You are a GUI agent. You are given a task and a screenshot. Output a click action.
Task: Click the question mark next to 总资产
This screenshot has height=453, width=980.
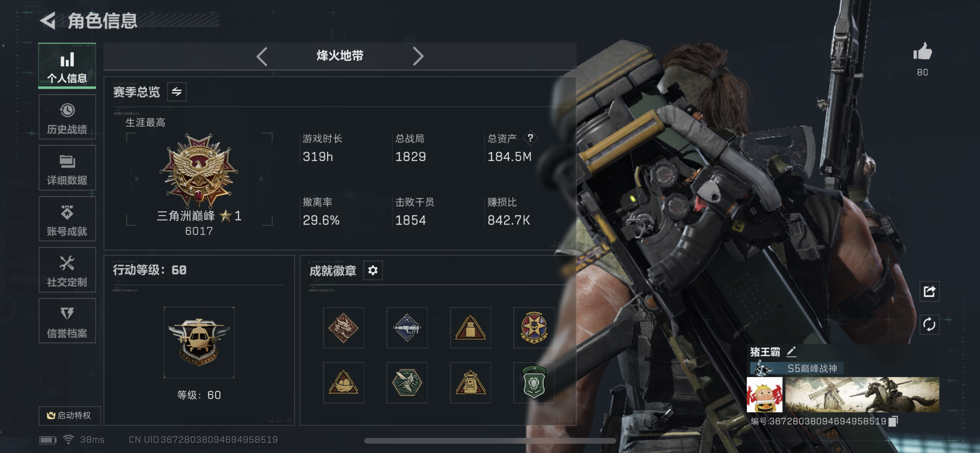[x=530, y=138]
